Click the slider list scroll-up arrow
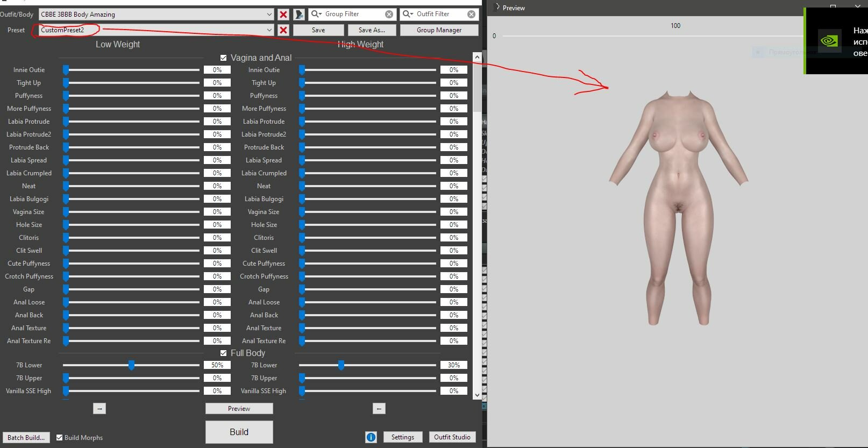The width and height of the screenshot is (868, 448). click(x=477, y=57)
